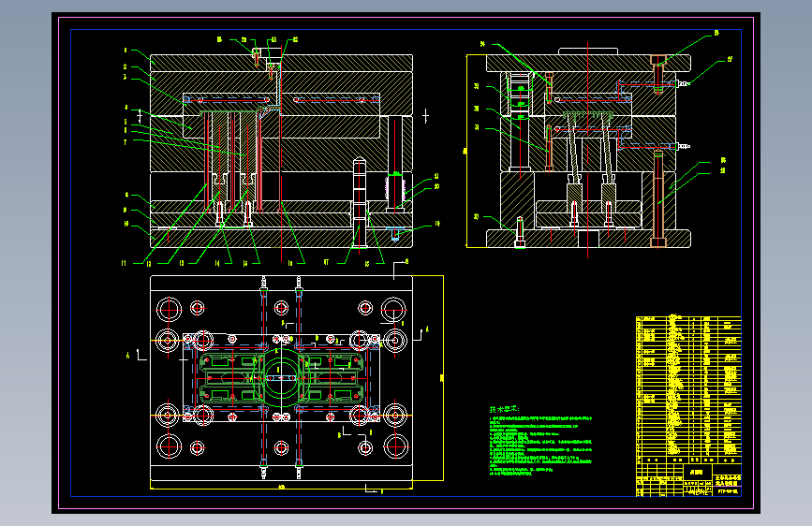This screenshot has height=526, width=812.
Task: Select the green molded part outline in plan view
Action: coord(281,378)
